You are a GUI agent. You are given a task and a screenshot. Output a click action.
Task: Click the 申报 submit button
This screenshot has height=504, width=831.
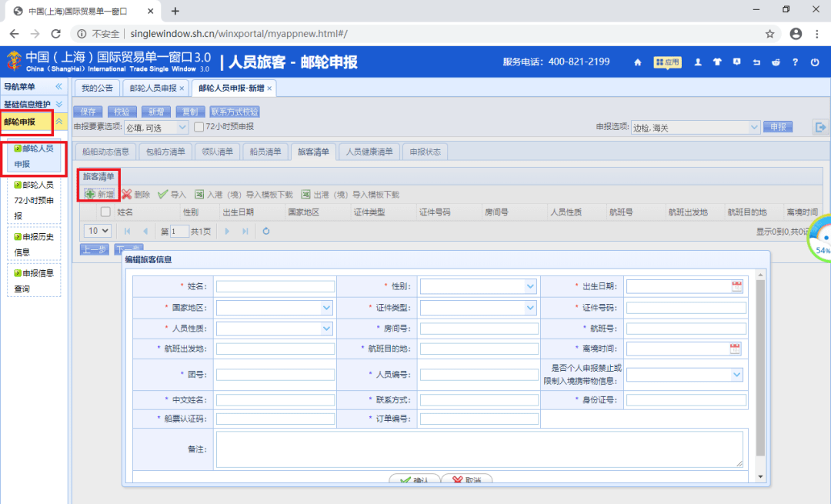778,127
